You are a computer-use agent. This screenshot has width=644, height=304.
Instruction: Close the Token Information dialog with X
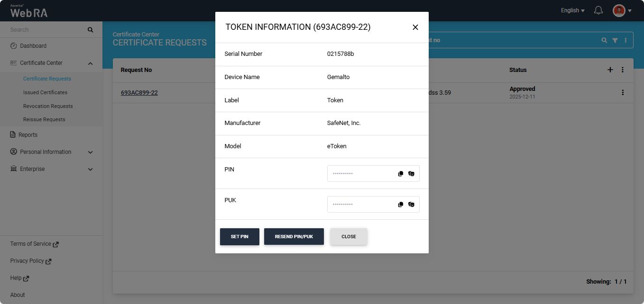pos(415,27)
